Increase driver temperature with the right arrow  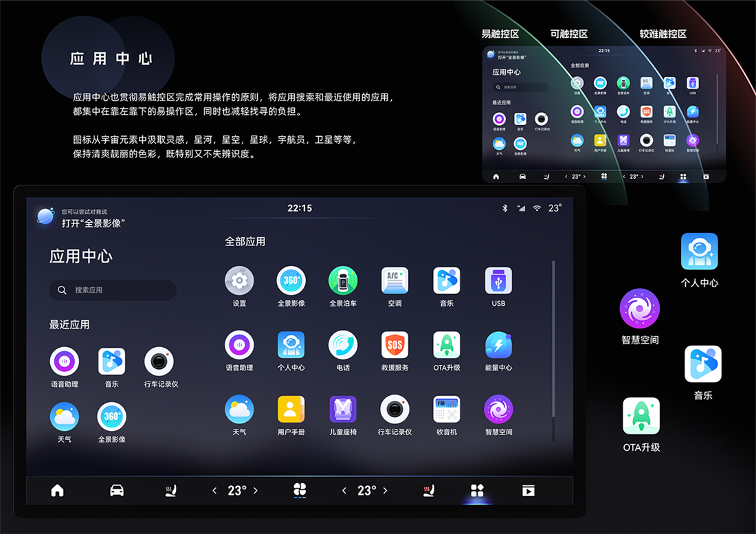tap(255, 490)
